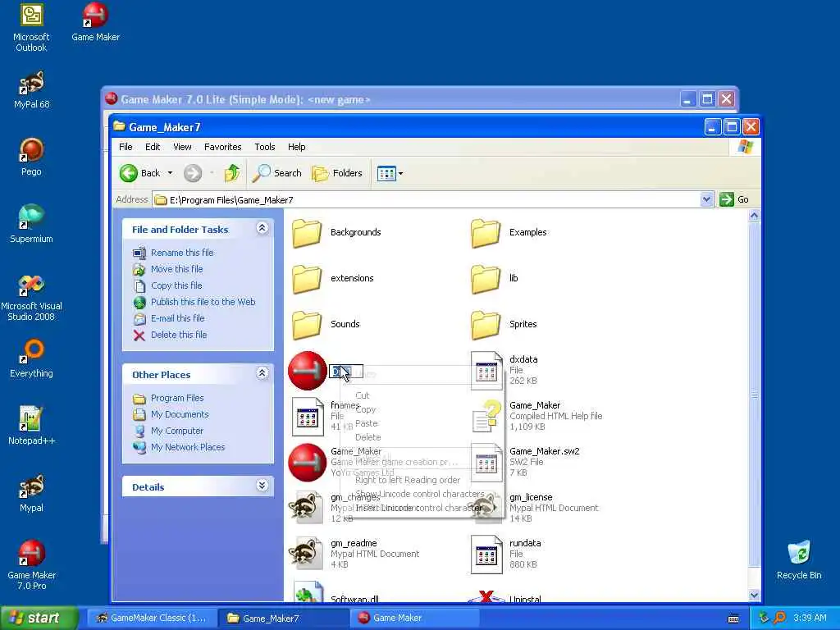Click the red ball icon of file being renamed
Screen dimensions: 840x630
point(308,371)
